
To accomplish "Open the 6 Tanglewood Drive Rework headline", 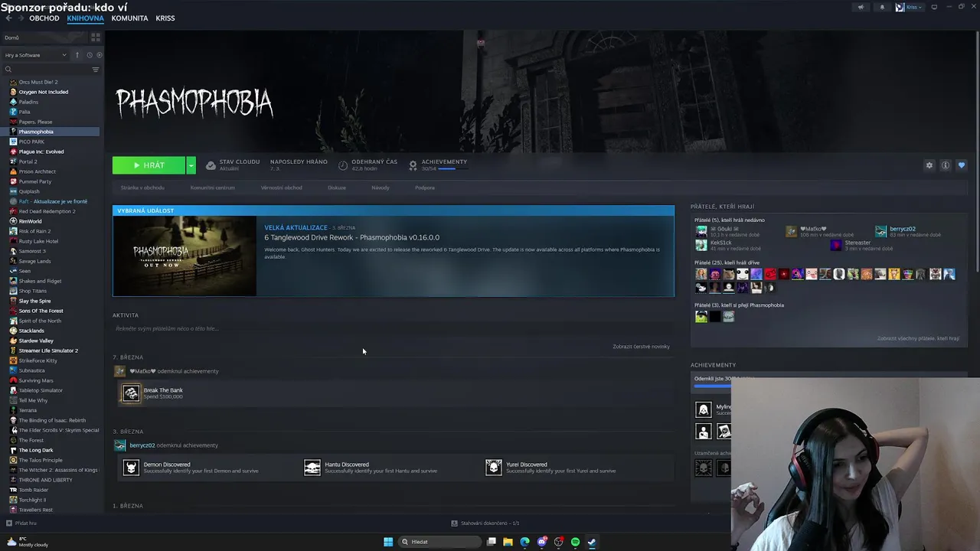I will click(x=352, y=237).
